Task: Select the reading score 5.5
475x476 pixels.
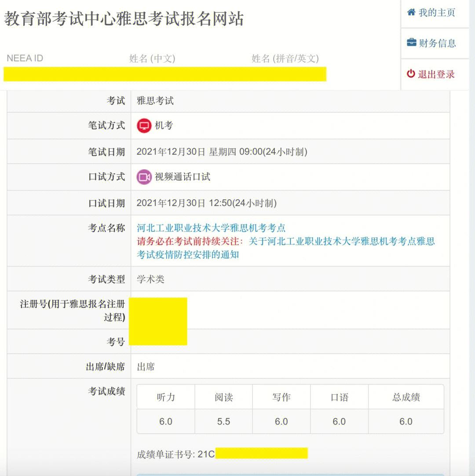Action: pos(224,421)
